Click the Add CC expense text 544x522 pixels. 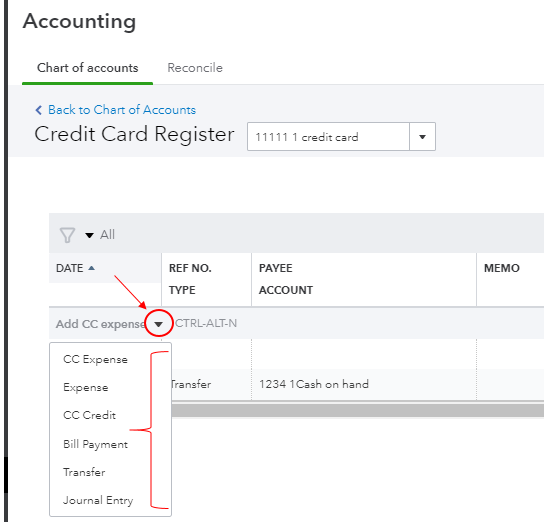[x=100, y=324]
